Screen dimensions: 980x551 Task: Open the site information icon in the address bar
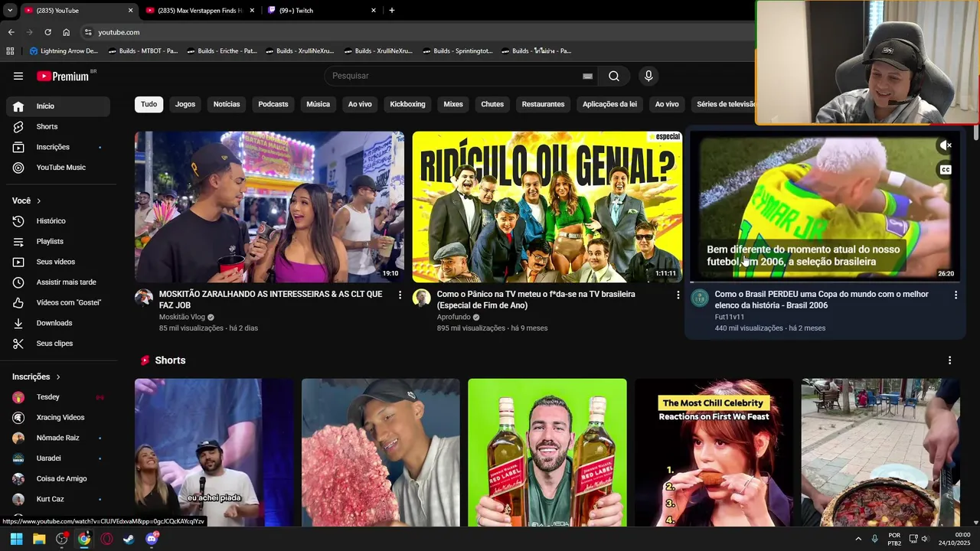coord(88,32)
